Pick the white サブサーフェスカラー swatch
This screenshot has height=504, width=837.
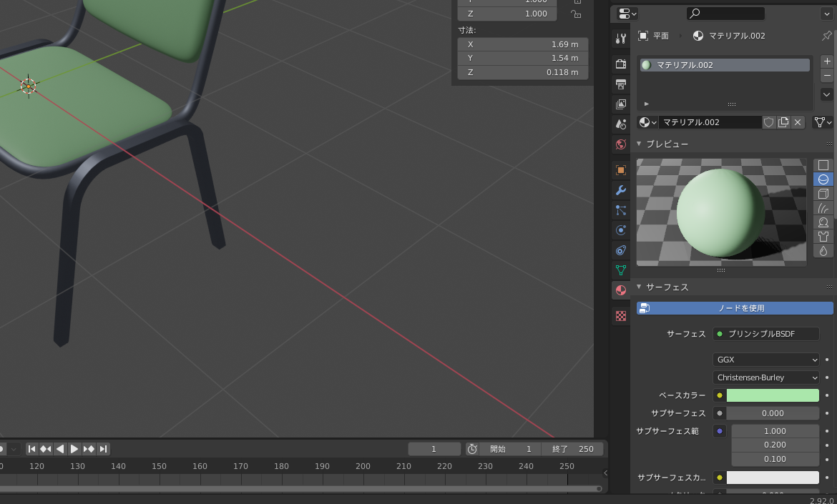773,478
